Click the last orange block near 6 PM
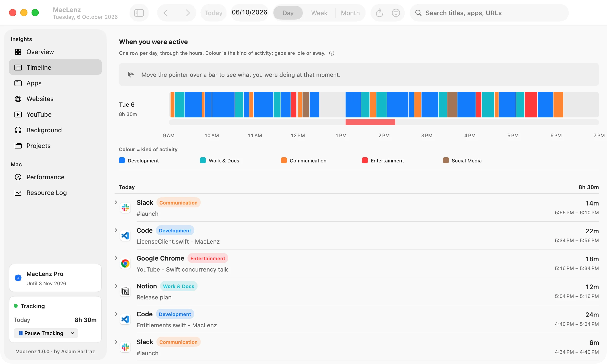 click(558, 105)
